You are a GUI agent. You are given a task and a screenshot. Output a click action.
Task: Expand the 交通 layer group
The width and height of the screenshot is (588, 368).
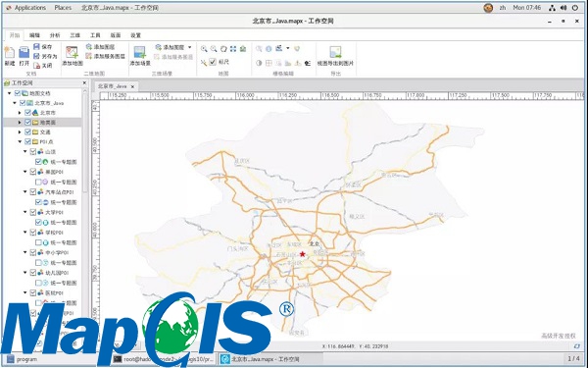pos(20,131)
